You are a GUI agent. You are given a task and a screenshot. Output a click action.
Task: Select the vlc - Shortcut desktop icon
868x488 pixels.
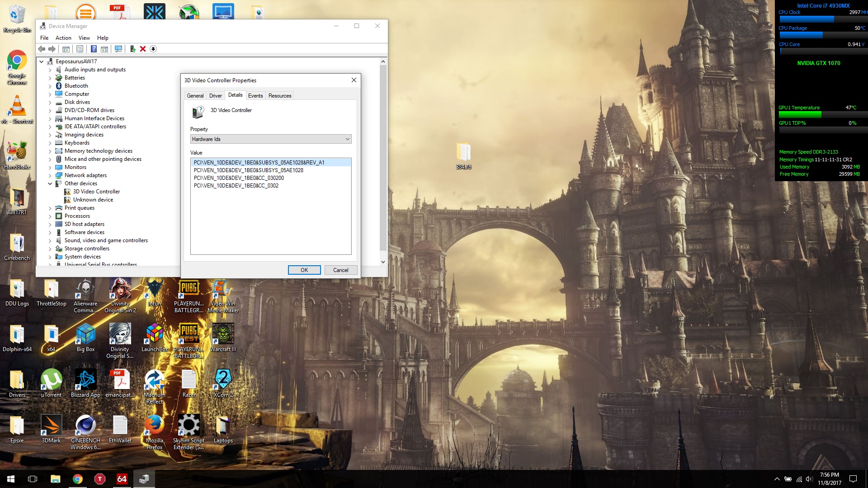click(17, 110)
